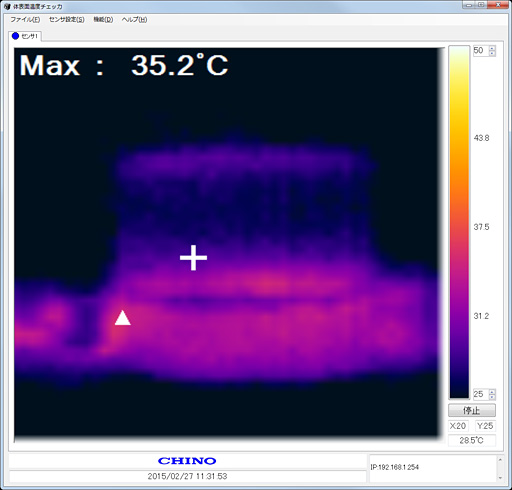Click the application icon in title bar
The image size is (512, 490).
click(x=7, y=6)
